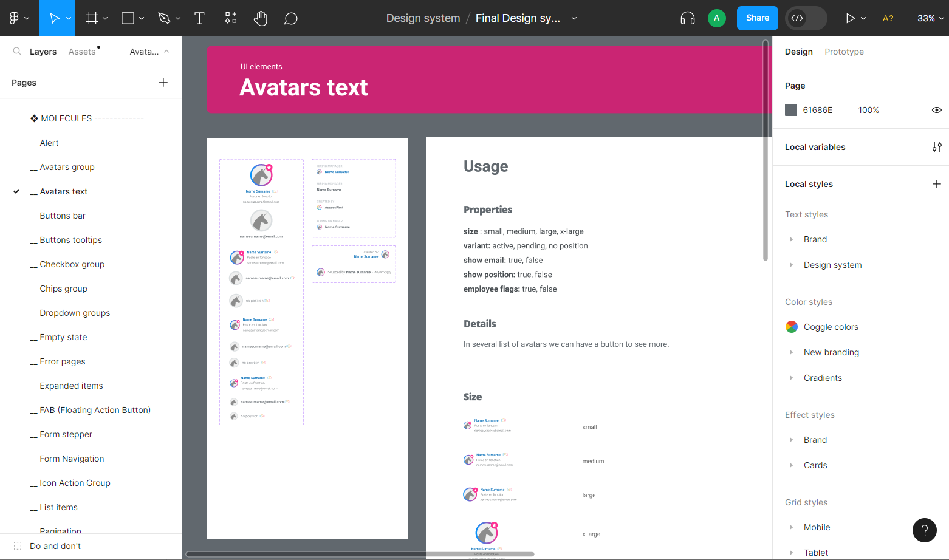Toggle page background visibility eye icon

pos(937,110)
